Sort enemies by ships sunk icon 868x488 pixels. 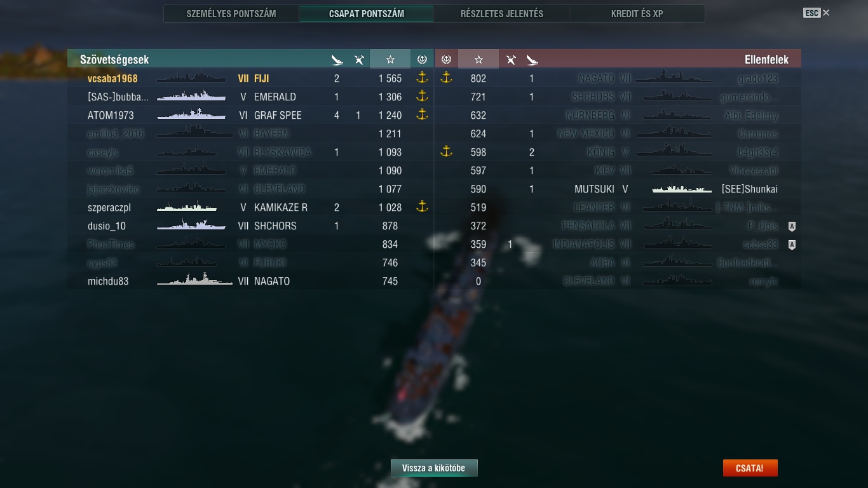[x=532, y=60]
